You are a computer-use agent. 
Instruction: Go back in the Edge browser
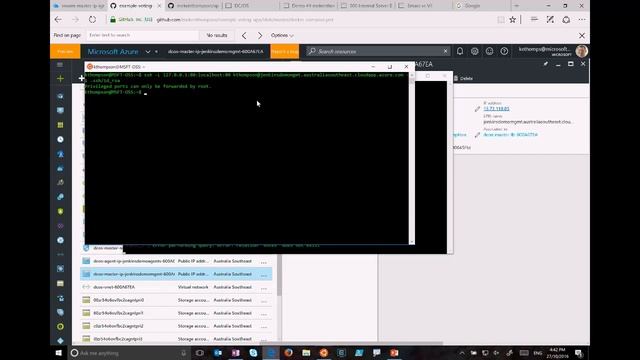58,20
